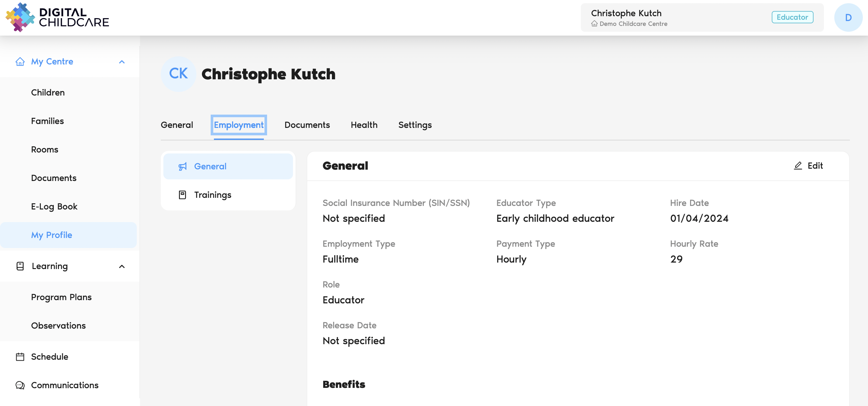Click the My Centre house icon
The height and width of the screenshot is (406, 868).
(x=20, y=62)
